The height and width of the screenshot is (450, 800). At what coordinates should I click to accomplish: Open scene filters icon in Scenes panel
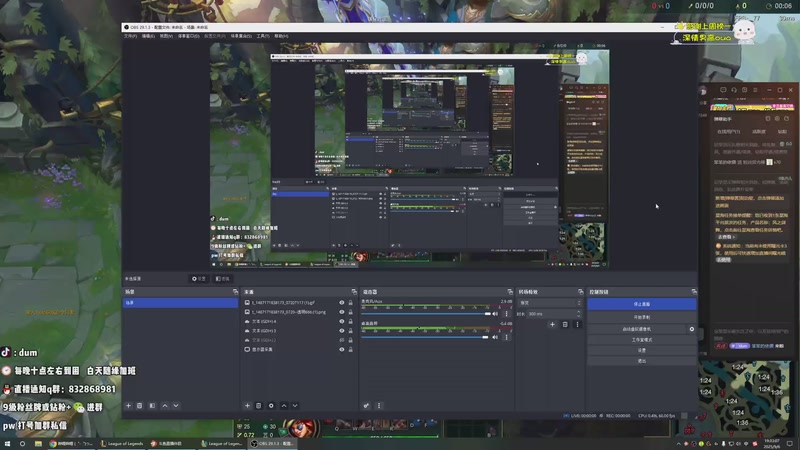click(152, 406)
